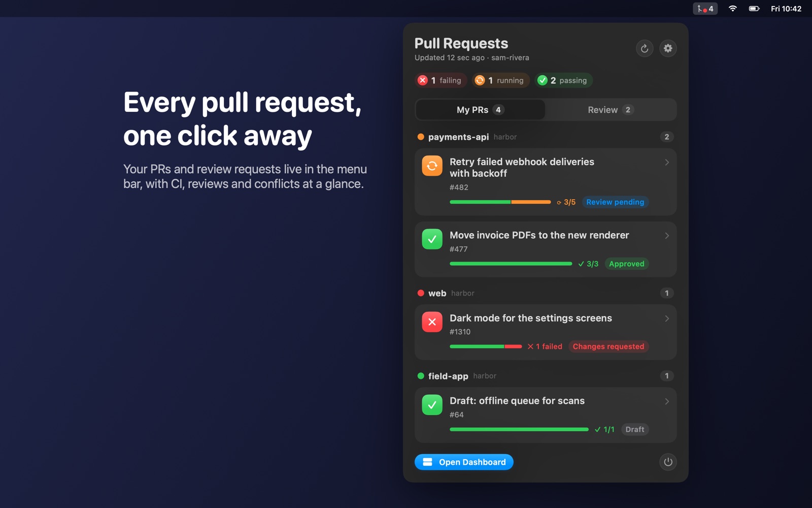Filter by the 2 passing chip
Image resolution: width=812 pixels, height=508 pixels.
tap(563, 80)
